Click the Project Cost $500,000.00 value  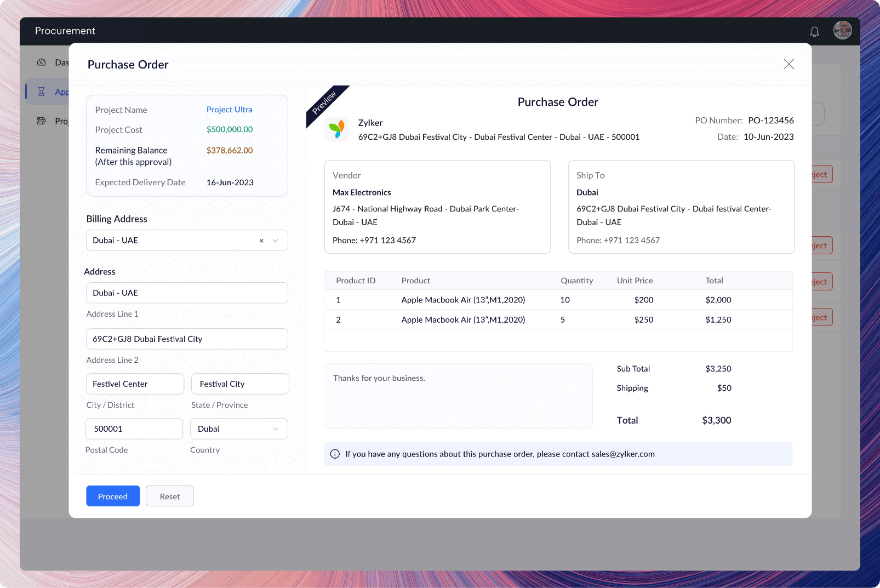(230, 129)
